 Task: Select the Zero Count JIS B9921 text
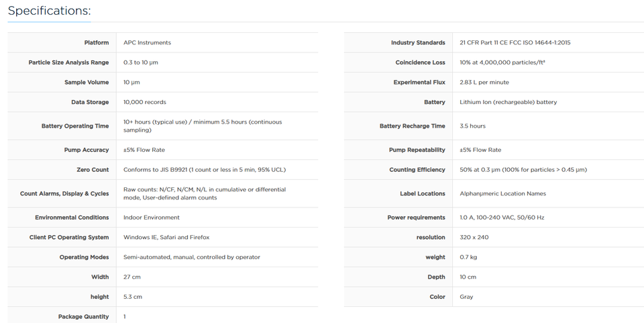coord(205,170)
